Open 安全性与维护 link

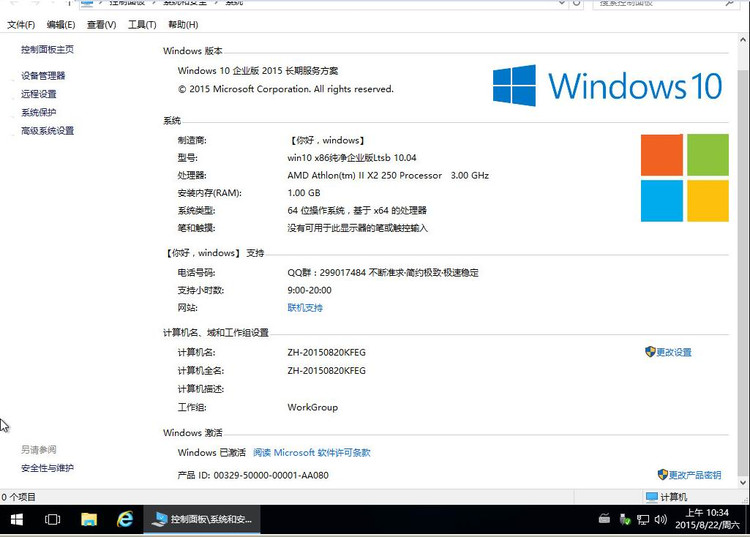47,468
